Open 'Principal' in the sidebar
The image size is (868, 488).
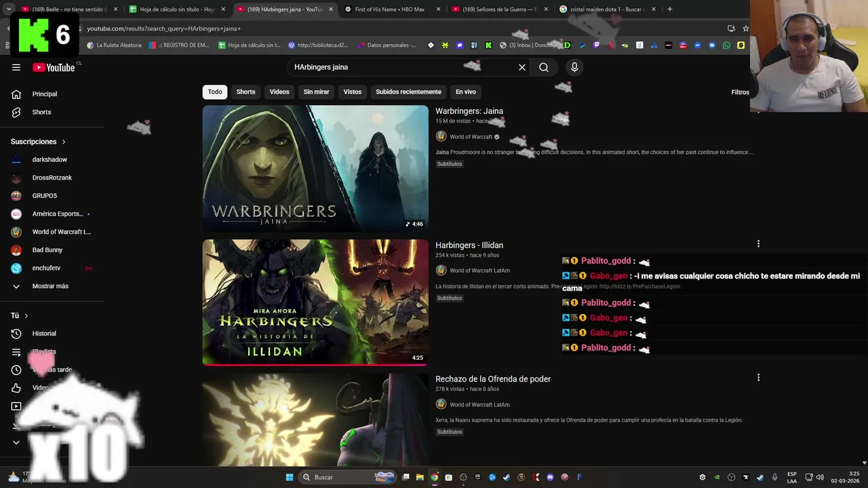[52, 94]
